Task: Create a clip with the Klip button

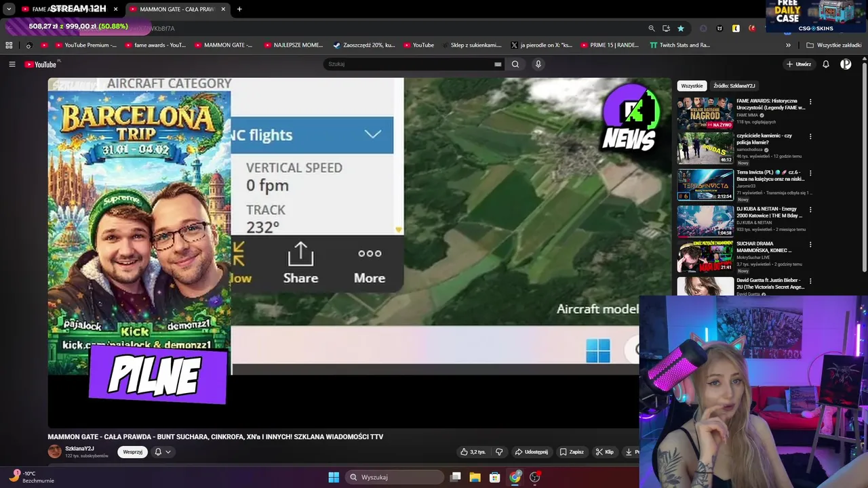Action: coord(604,452)
